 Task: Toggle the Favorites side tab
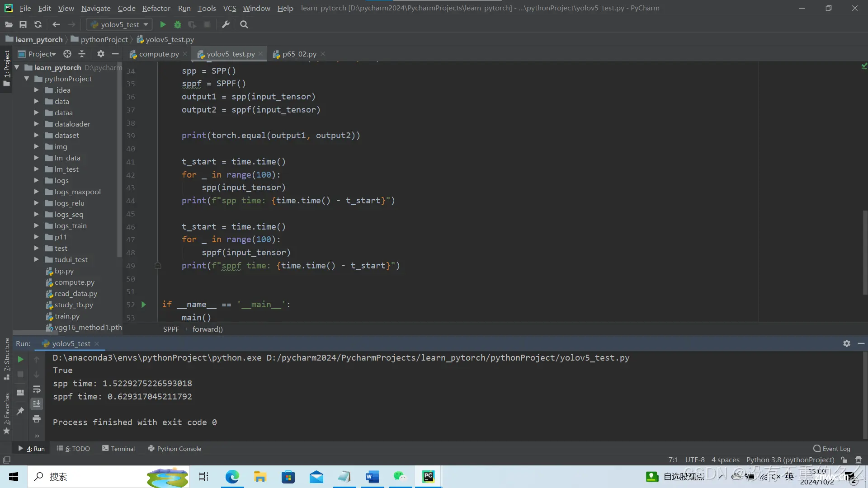[x=7, y=413]
